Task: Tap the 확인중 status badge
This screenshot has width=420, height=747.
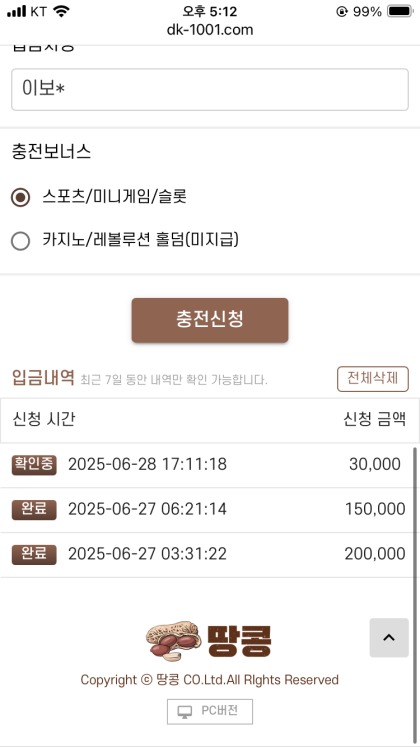Action: pos(34,465)
